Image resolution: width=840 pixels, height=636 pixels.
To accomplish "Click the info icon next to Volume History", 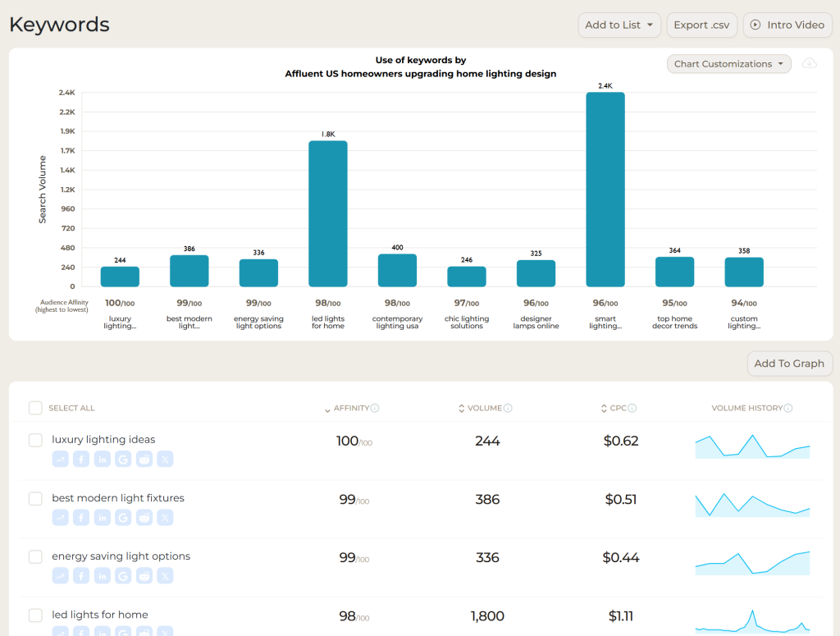I will (787, 408).
